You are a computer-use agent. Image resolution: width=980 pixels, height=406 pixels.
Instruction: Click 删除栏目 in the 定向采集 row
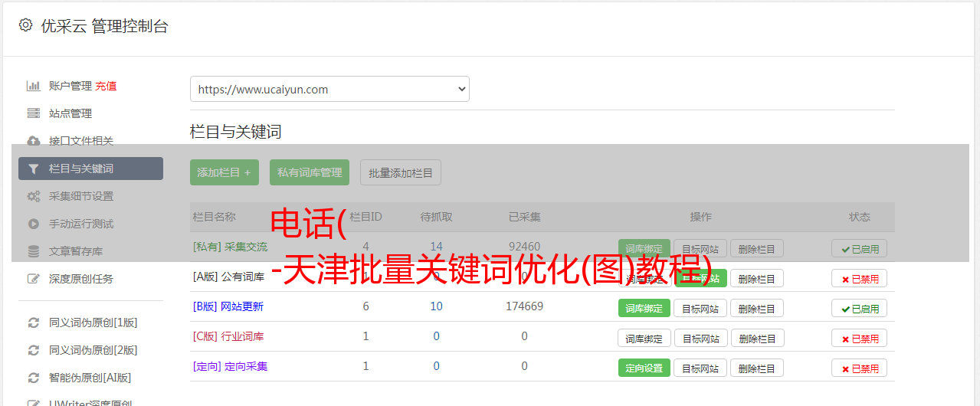[757, 368]
